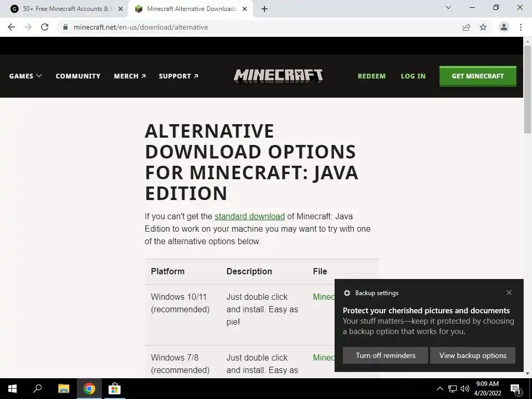The width and height of the screenshot is (532, 399).
Task: Open taskbar search magnifier
Action: point(37,389)
